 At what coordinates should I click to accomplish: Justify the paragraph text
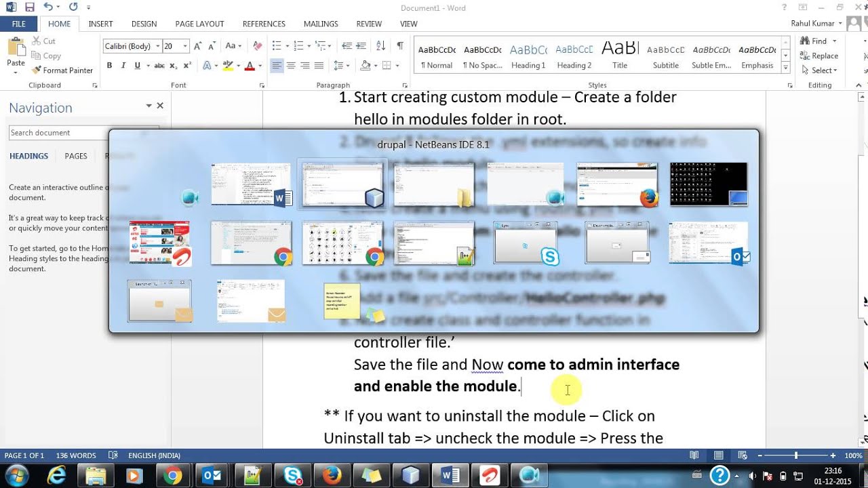[319, 66]
